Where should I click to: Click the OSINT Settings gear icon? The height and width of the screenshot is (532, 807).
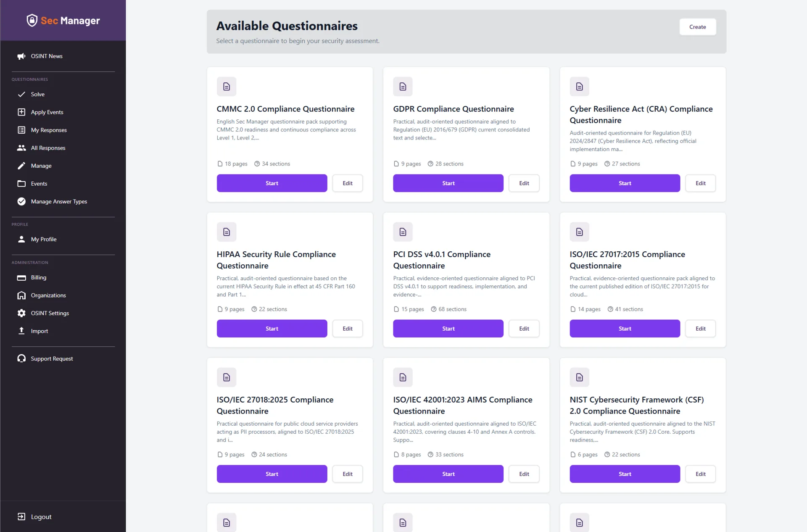(21, 313)
